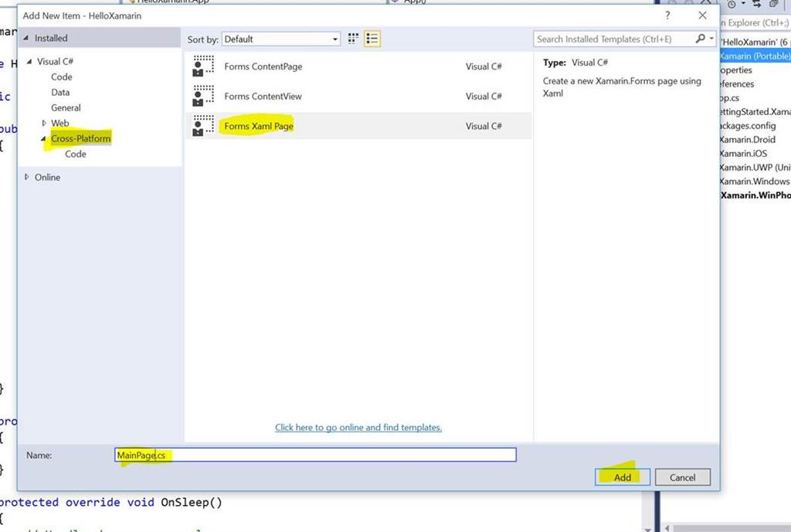The image size is (791, 532).
Task: Click the OnSleep method in code editor
Action: point(192,502)
